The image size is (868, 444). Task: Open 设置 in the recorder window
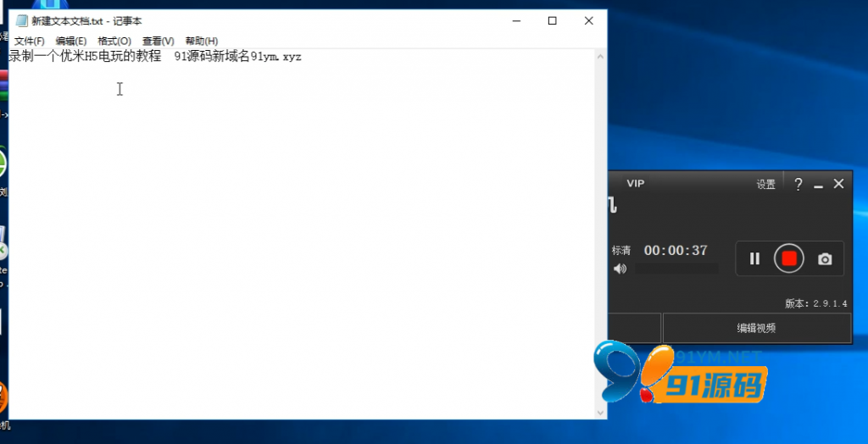766,185
